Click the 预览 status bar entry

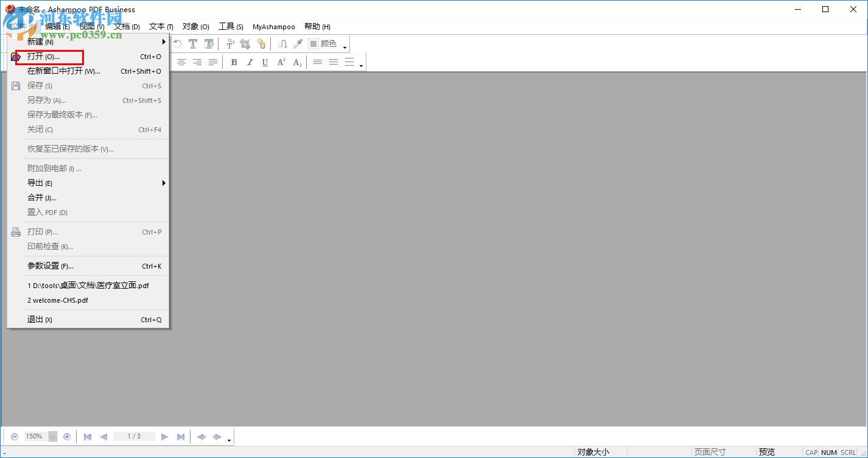[x=767, y=452]
